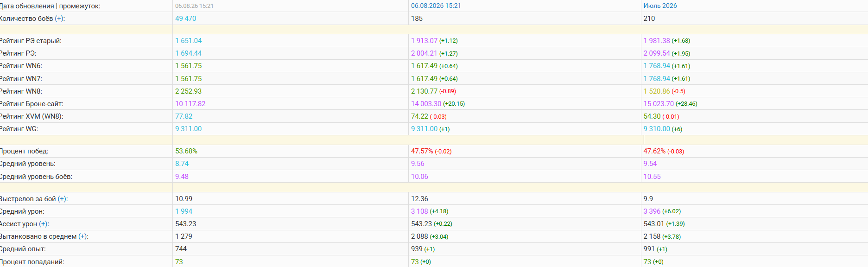Select the 2 252.93 WN8 value
Screen dimensions: 868x267
188,91
